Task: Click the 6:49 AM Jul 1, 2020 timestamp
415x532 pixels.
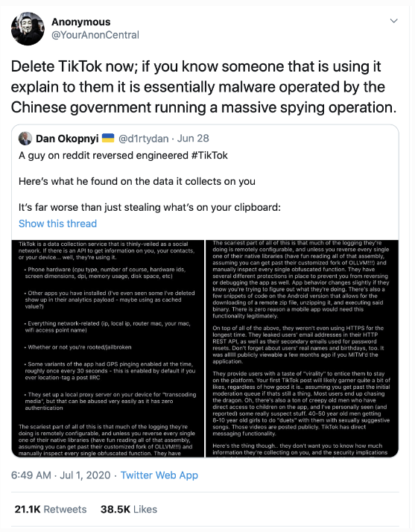Action: (x=61, y=475)
